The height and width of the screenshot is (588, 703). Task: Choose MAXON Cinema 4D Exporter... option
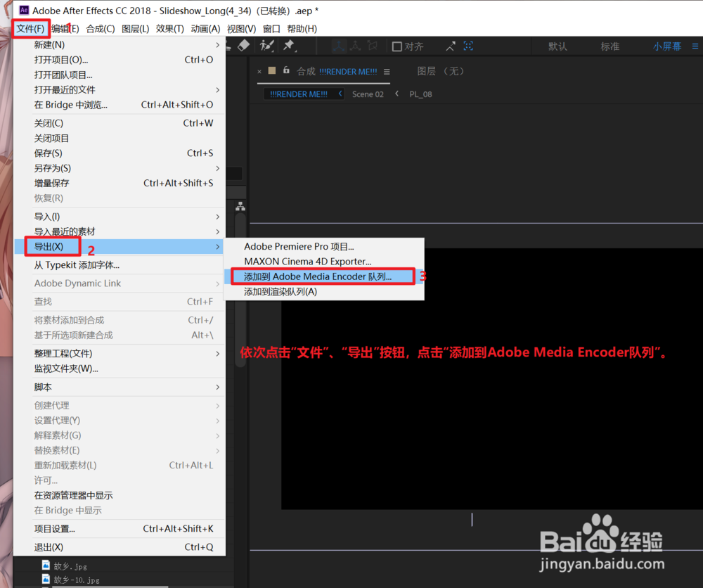(323, 262)
